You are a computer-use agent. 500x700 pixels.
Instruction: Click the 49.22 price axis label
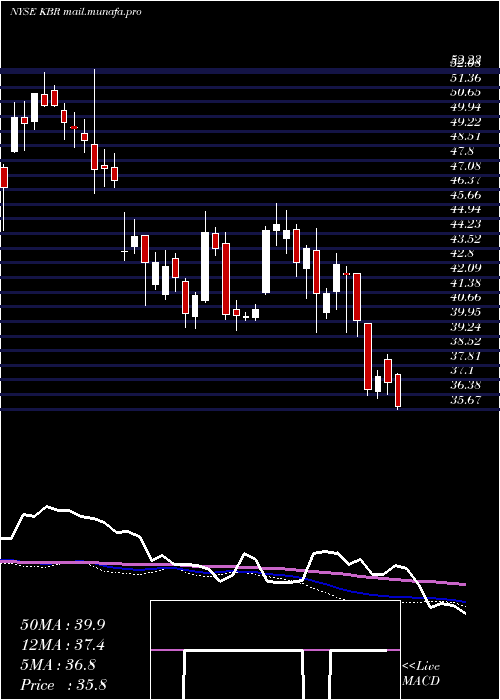point(465,122)
